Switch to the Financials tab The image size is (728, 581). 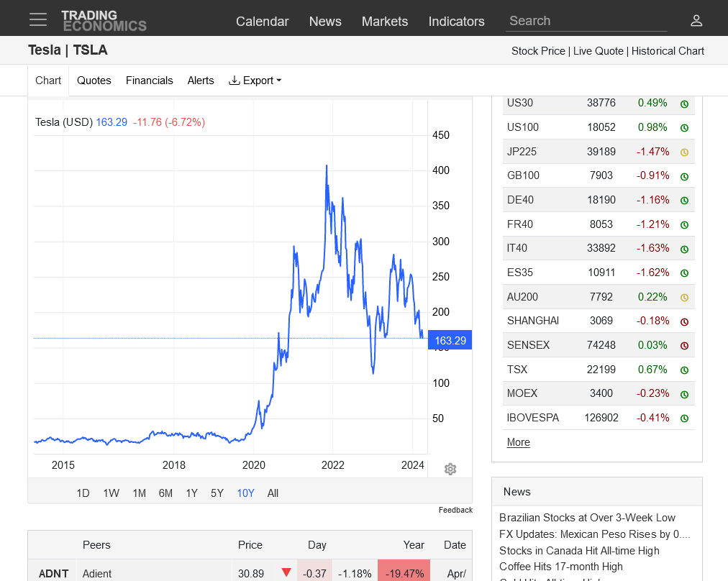[149, 81]
